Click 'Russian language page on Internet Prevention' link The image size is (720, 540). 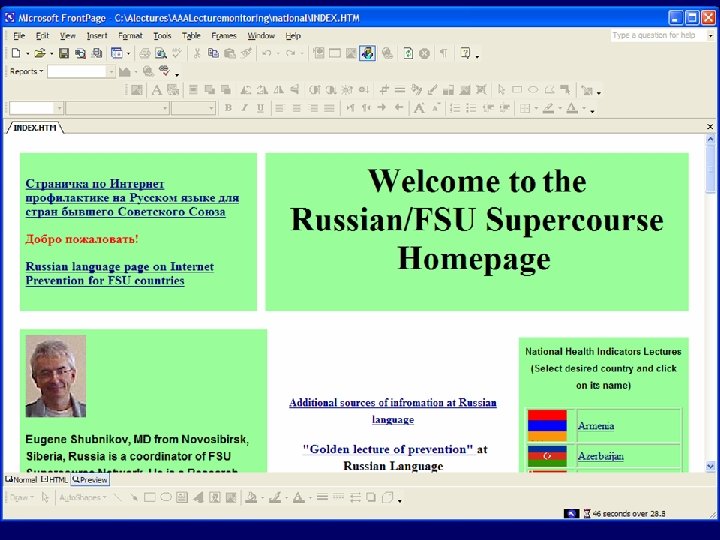point(119,274)
